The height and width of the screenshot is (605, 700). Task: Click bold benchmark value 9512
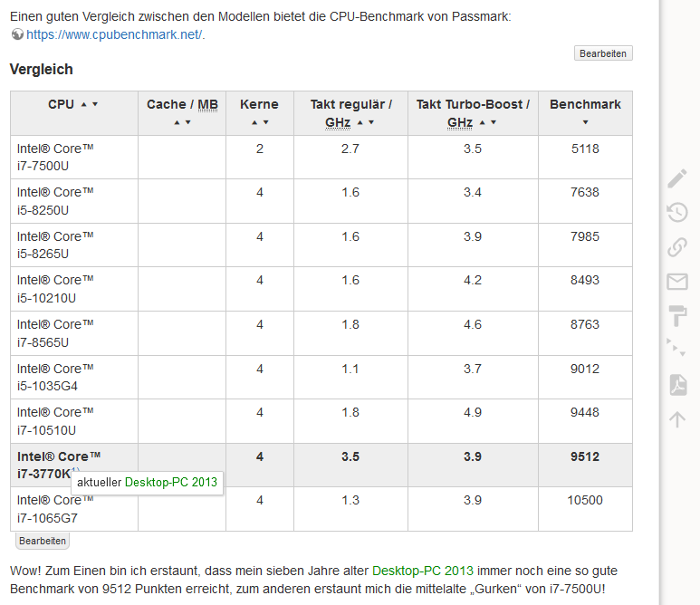pos(585,456)
